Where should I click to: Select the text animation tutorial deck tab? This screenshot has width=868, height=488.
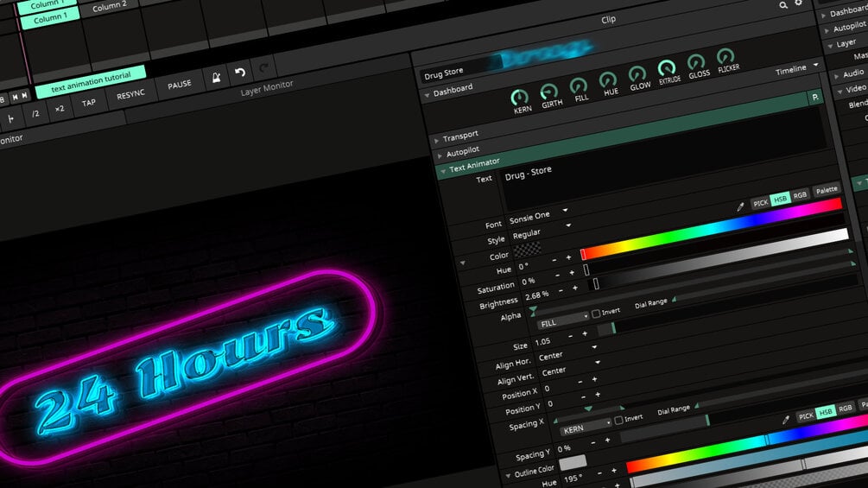[91, 81]
